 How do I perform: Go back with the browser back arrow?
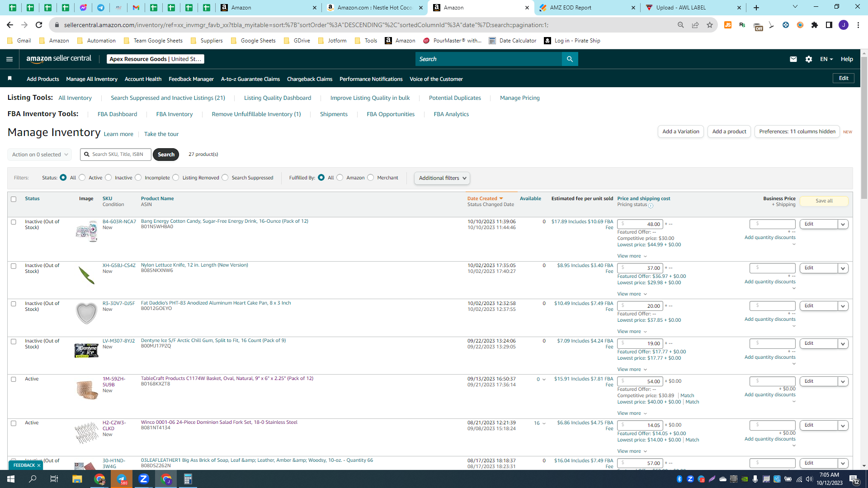[10, 25]
